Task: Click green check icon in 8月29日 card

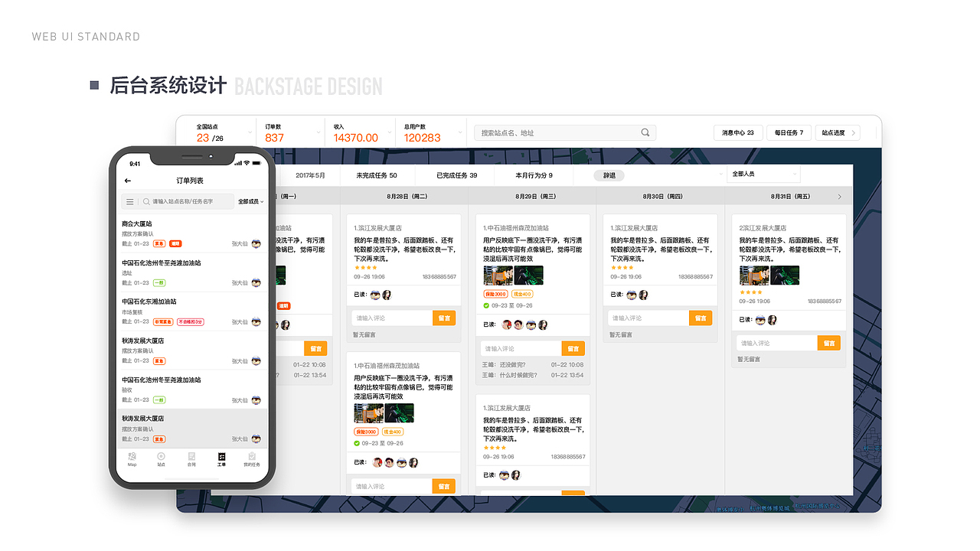Action: pos(487,305)
